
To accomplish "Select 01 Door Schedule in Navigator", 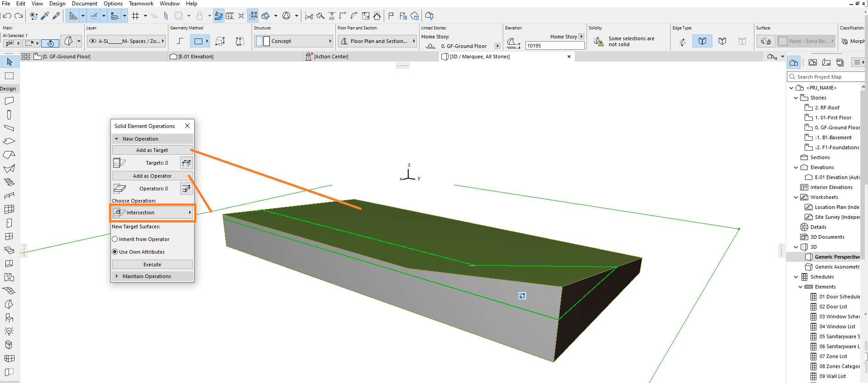I will [839, 297].
